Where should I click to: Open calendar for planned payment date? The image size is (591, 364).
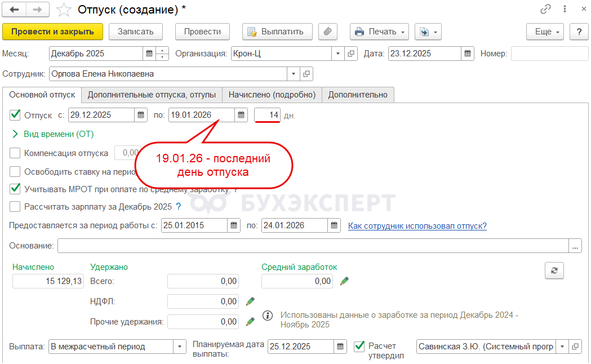coord(340,347)
